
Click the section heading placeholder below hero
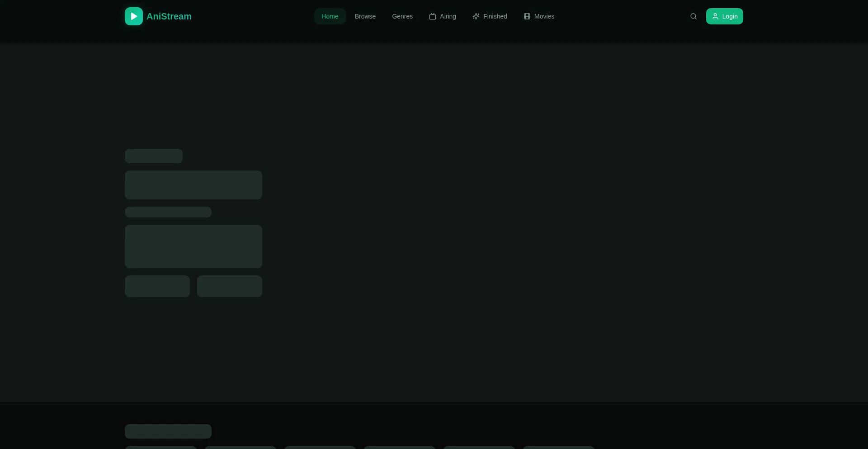tap(168, 431)
